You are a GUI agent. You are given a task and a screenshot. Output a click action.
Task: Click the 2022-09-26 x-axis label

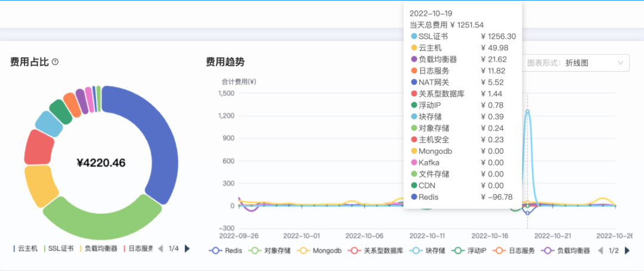coord(239,236)
